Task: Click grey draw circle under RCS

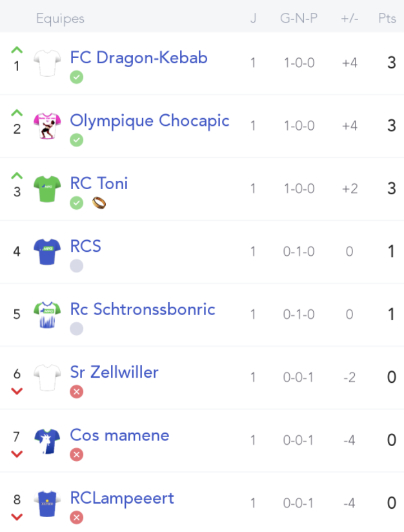Action: [x=77, y=265]
